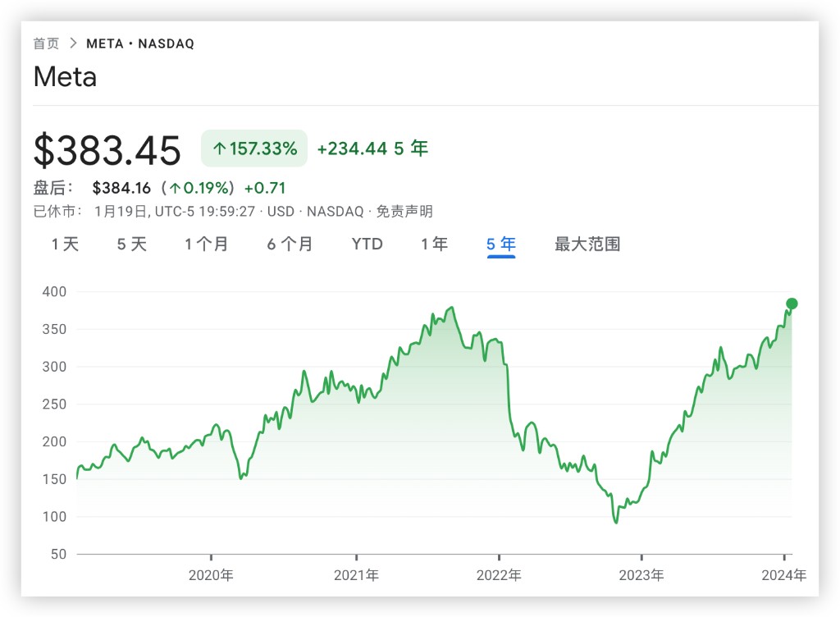Click the 50 y-axis label
The width and height of the screenshot is (840, 617).
pyautogui.click(x=58, y=555)
